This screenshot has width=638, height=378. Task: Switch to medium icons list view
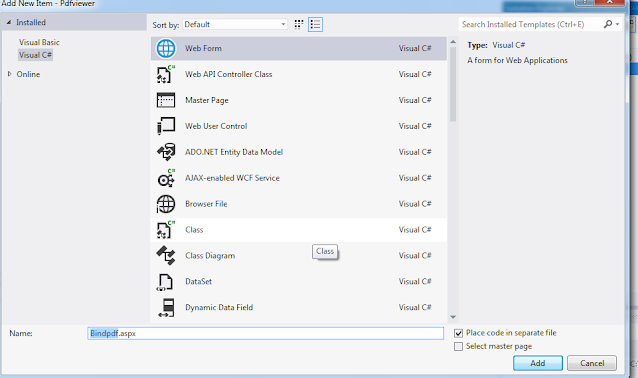click(x=315, y=24)
